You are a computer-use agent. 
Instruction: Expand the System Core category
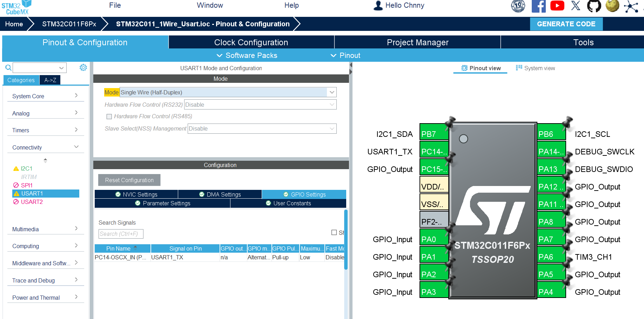coord(46,96)
